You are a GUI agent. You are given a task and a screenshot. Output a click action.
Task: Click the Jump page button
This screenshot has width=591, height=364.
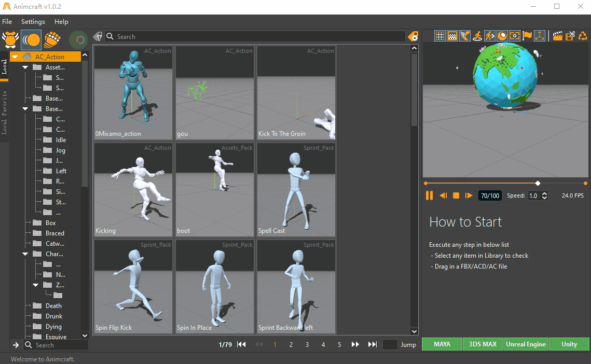coord(408,345)
